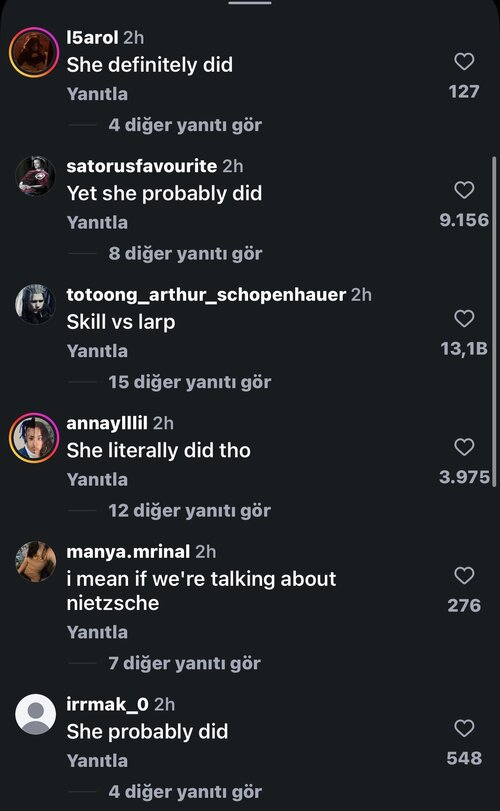Show "7 diğer yanıtı gör" replies
This screenshot has height=811, width=500.
pos(184,663)
